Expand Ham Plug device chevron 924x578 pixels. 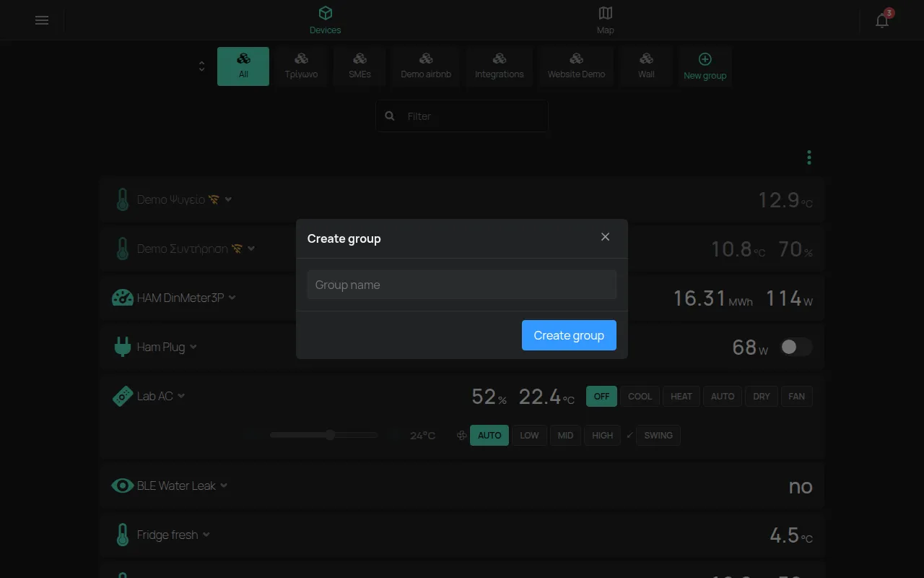(193, 347)
